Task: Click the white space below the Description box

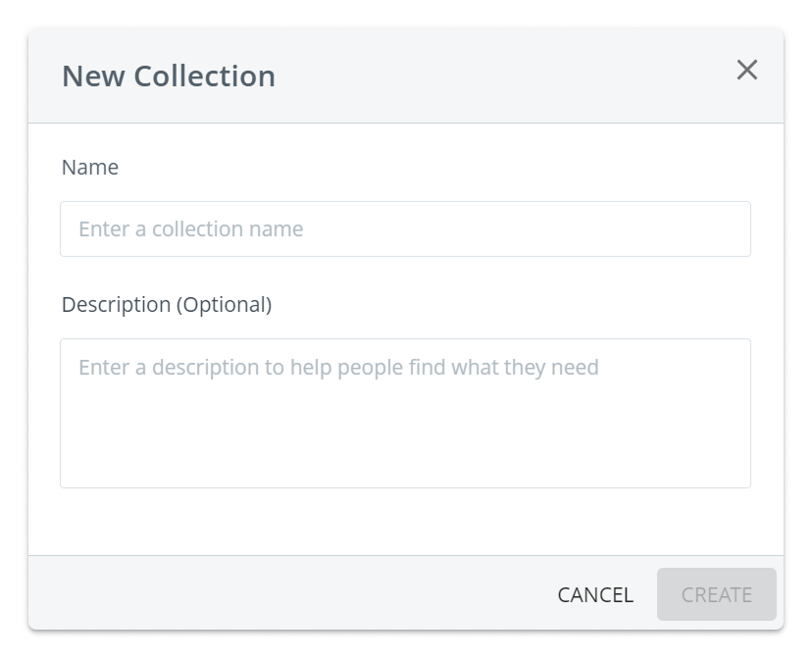Action: pos(405,522)
